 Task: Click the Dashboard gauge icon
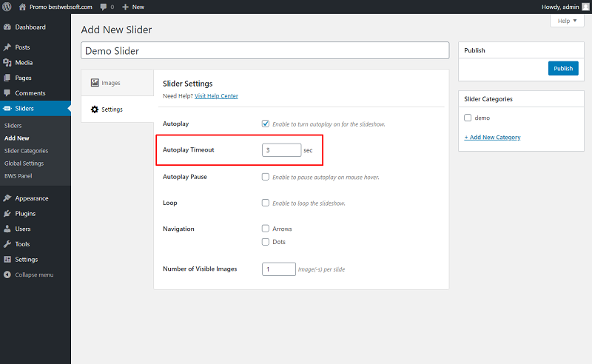[x=7, y=27]
